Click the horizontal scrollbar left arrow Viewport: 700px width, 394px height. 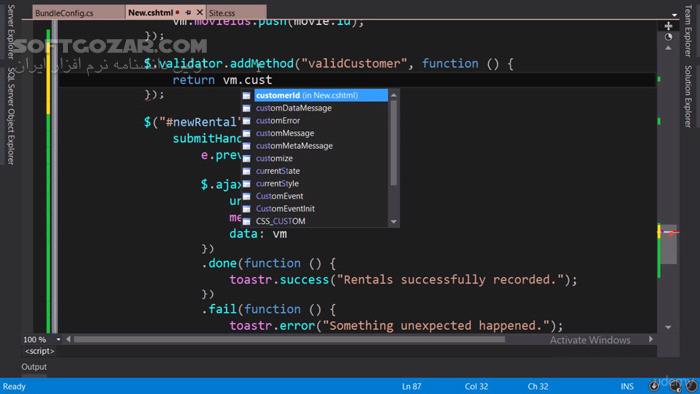point(68,340)
